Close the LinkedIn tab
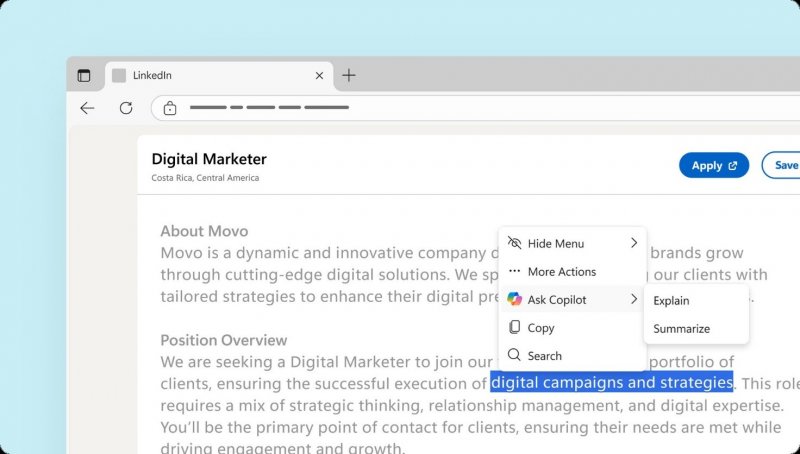The width and height of the screenshot is (800, 454). tap(320, 75)
